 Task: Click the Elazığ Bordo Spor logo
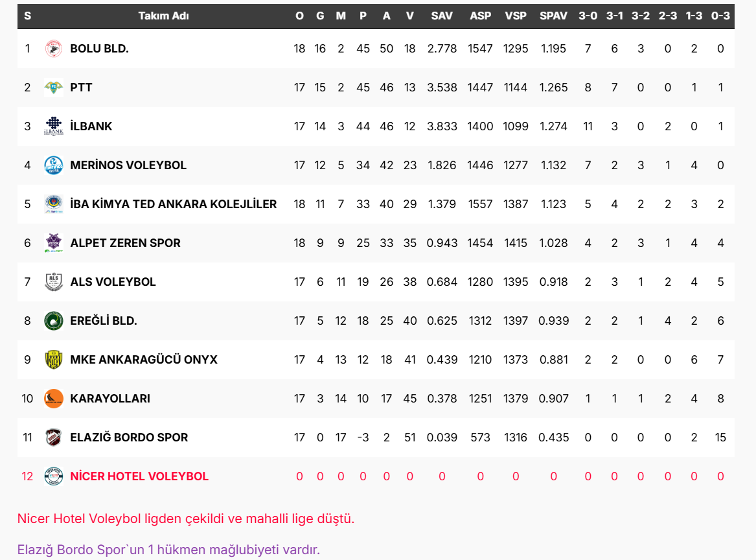pyautogui.click(x=54, y=437)
